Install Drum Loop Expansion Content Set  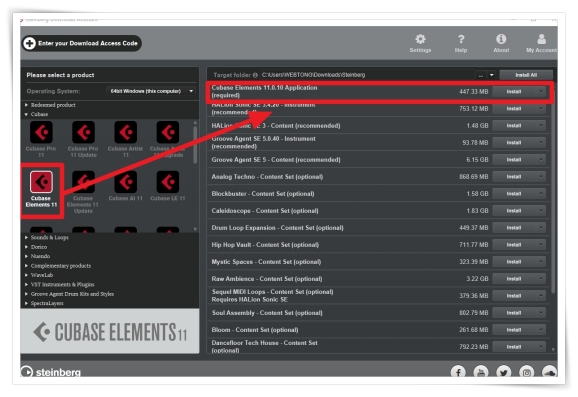tap(514, 228)
